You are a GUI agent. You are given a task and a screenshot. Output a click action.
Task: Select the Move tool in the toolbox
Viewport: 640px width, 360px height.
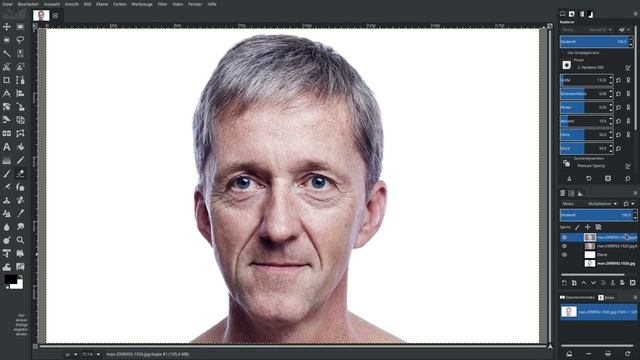click(7, 27)
